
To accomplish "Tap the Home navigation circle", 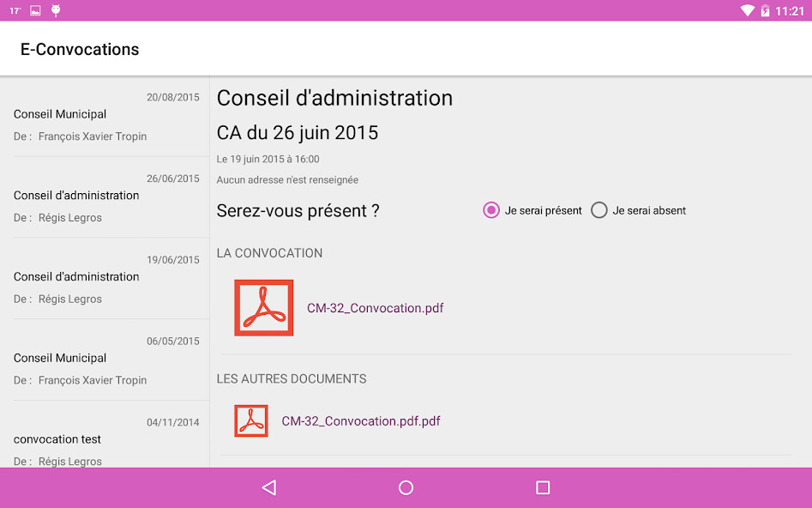I will click(405, 487).
